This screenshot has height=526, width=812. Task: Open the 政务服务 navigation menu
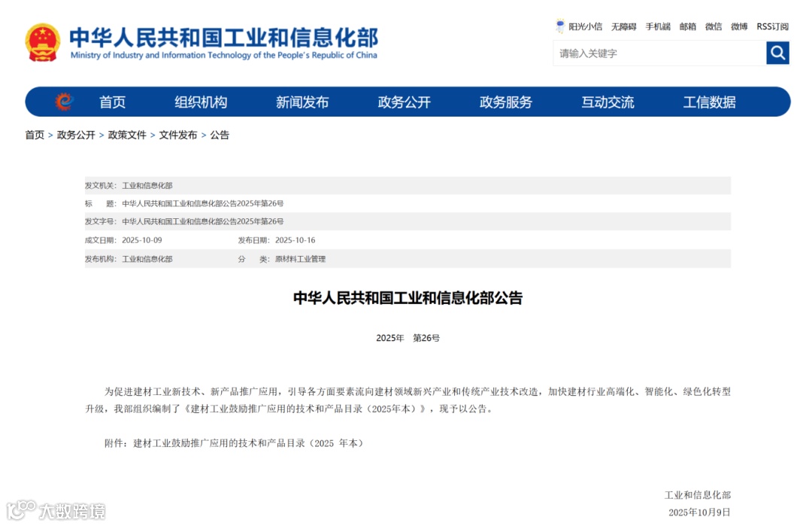(x=505, y=102)
